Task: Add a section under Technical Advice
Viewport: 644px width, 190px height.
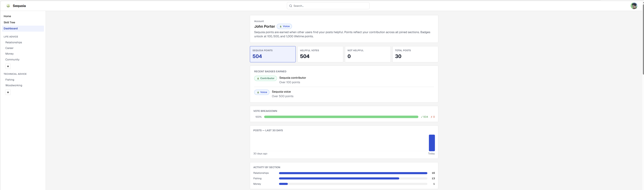Action: tap(8, 92)
